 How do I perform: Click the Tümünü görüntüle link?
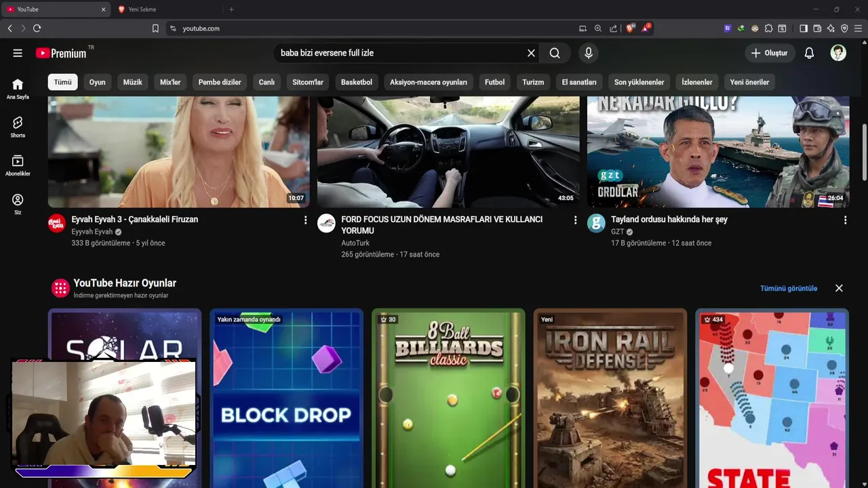(789, 288)
